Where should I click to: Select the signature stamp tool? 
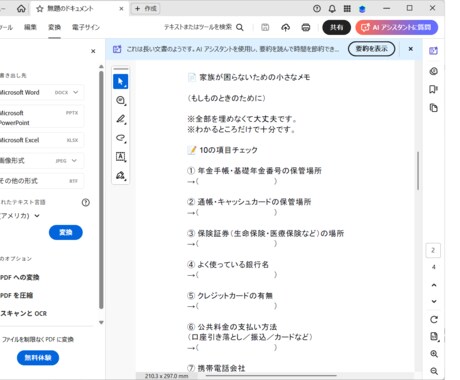(120, 175)
